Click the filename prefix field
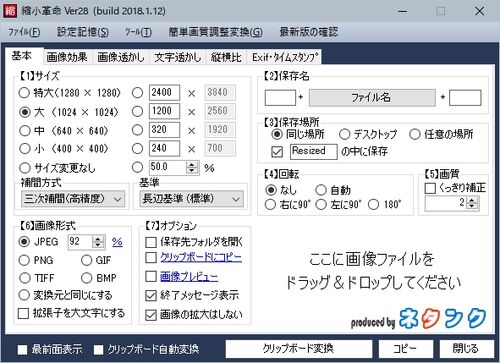The image size is (500, 363). click(280, 98)
